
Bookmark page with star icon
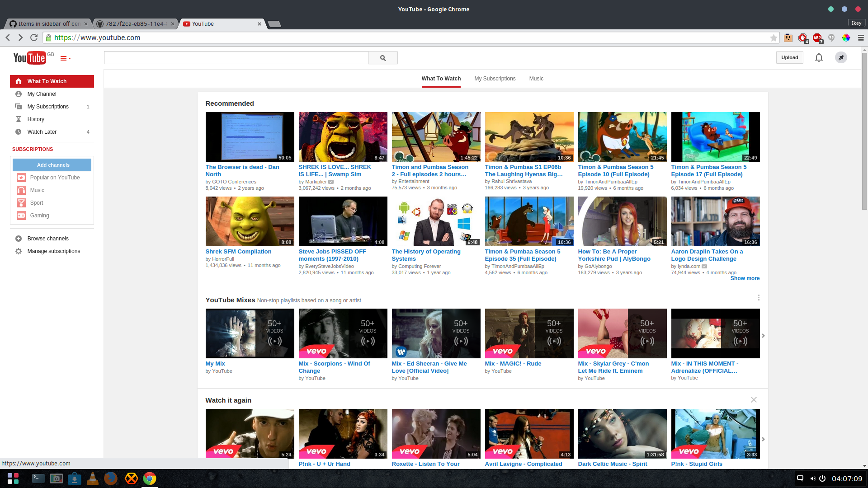(x=774, y=38)
